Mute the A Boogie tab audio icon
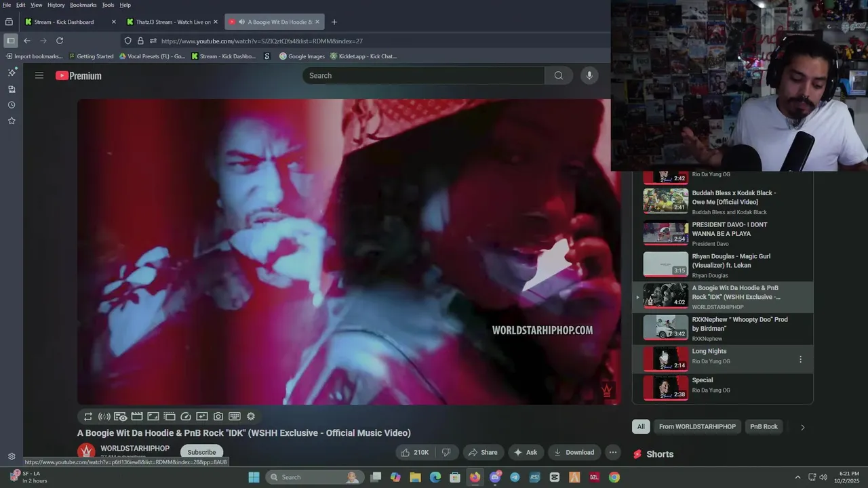The height and width of the screenshot is (488, 868). [x=241, y=22]
